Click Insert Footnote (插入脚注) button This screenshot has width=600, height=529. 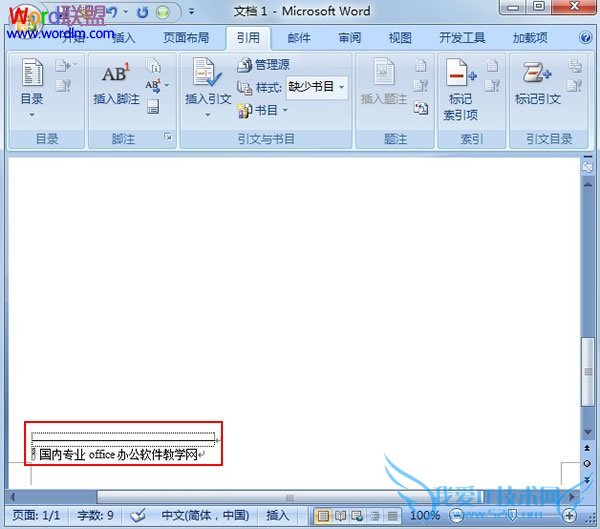pyautogui.click(x=116, y=83)
